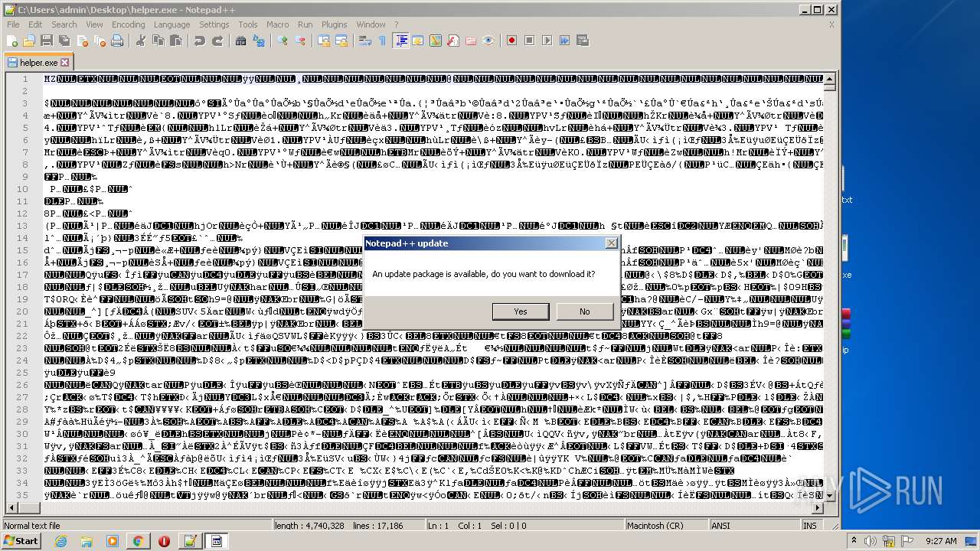Open Chrome from the taskbar
Viewport: 980px width, 551px height.
[x=139, y=541]
